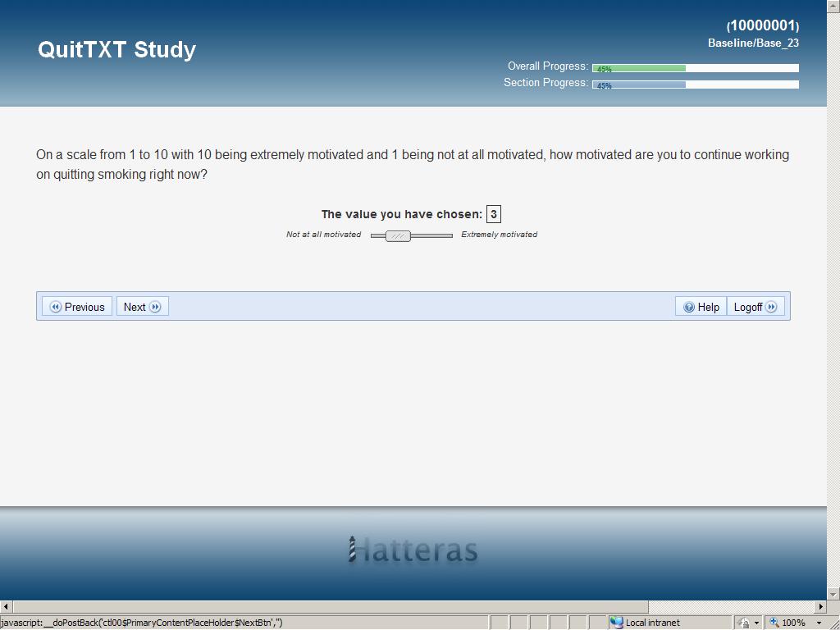This screenshot has width=840, height=630.
Task: Click the zoom magnifier icon in status bar
Action: 774,623
